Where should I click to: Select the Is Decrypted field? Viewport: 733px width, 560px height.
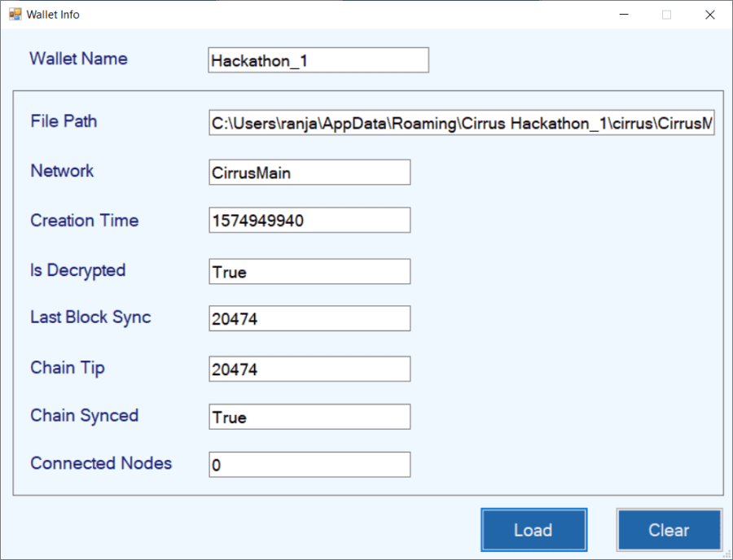point(309,271)
